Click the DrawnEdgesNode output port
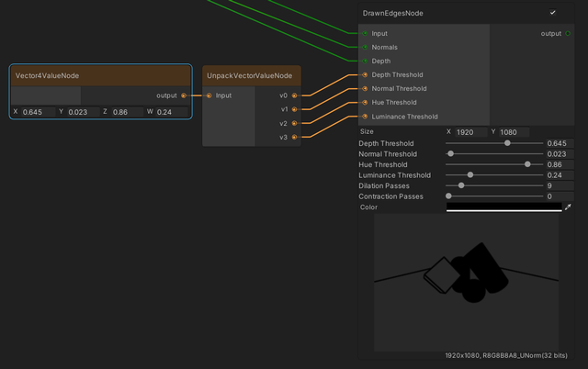 (x=569, y=33)
